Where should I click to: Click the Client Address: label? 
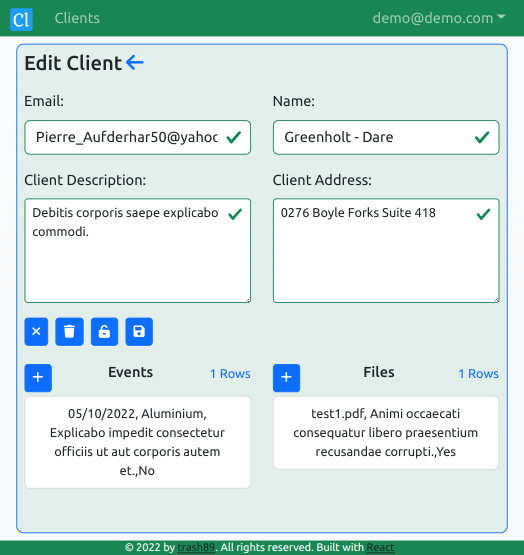322,180
